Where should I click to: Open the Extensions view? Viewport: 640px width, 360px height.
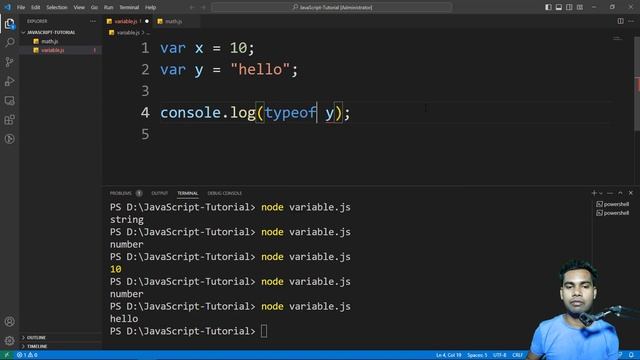pos(10,120)
